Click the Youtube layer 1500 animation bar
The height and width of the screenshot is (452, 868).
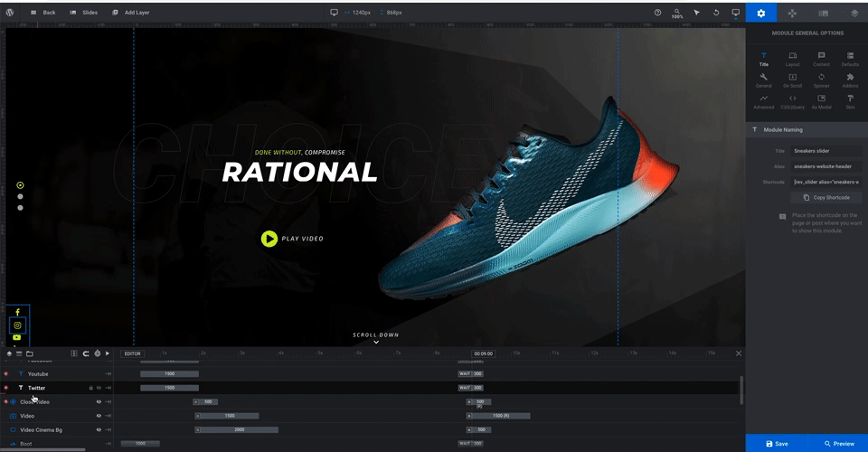click(169, 373)
